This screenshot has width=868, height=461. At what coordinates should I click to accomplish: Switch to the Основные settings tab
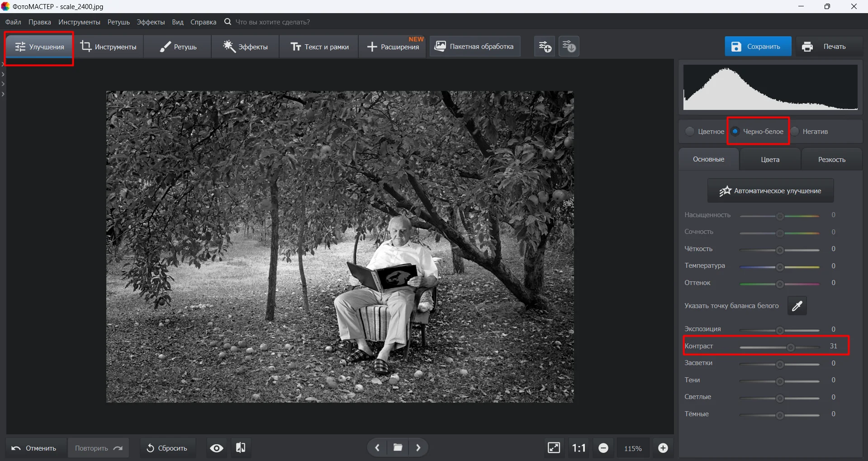pyautogui.click(x=709, y=159)
